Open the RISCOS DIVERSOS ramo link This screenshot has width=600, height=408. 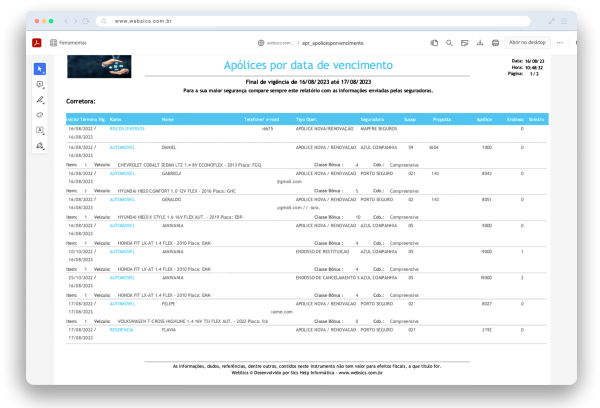(127, 129)
